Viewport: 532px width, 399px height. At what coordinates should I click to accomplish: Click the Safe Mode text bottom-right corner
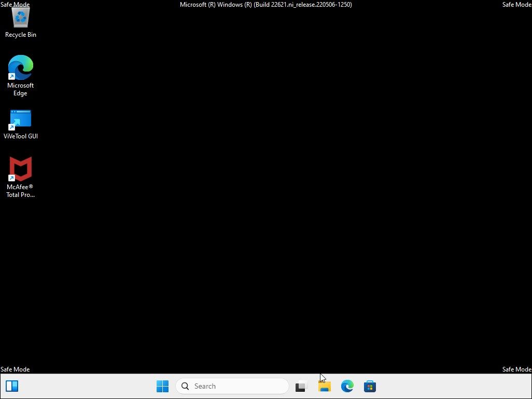(x=516, y=369)
